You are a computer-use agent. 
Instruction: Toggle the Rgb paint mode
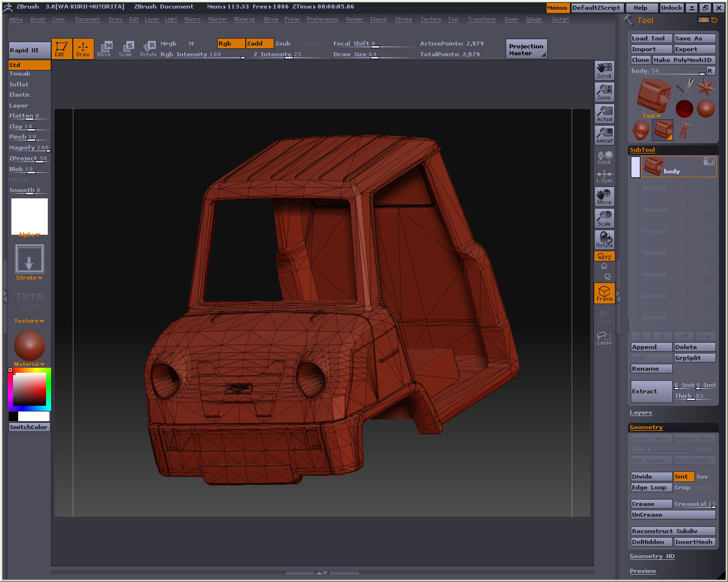pos(231,44)
